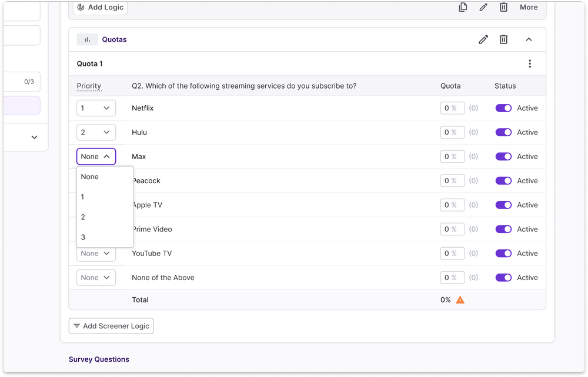Toggle Prime Video quota Active switch
Viewport: 588px width, 377px height.
click(x=503, y=229)
